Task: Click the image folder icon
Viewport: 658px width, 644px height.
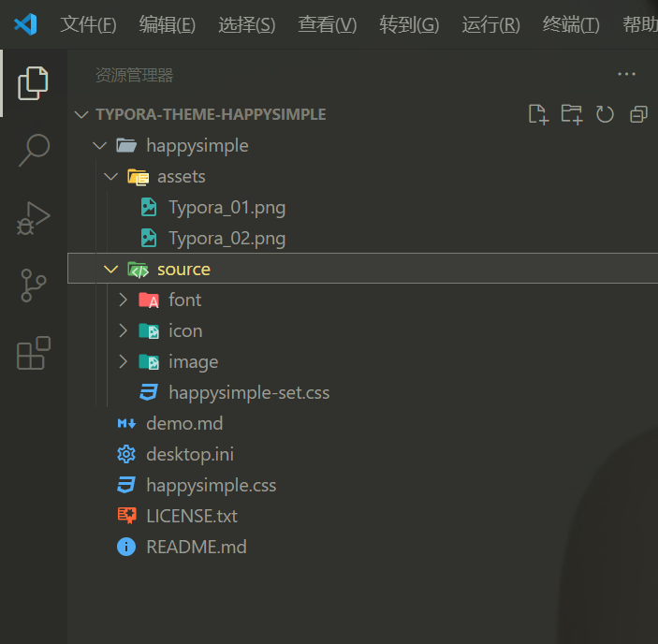Action: [149, 361]
